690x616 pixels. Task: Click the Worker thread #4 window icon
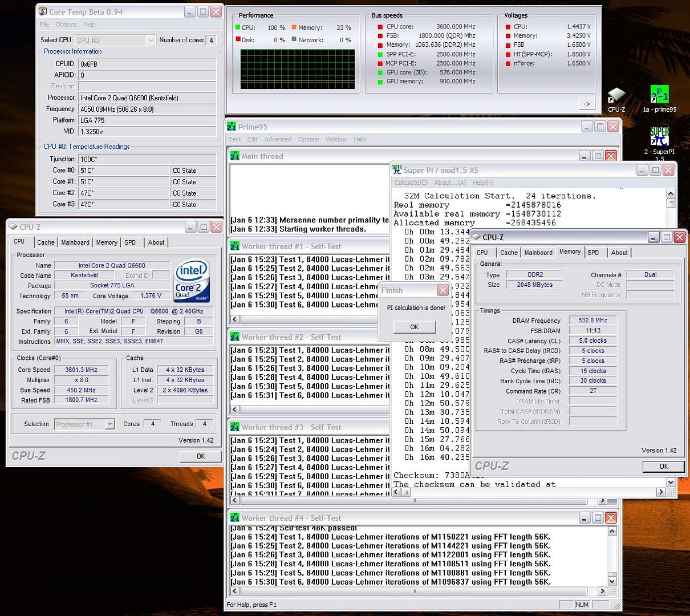(x=235, y=518)
